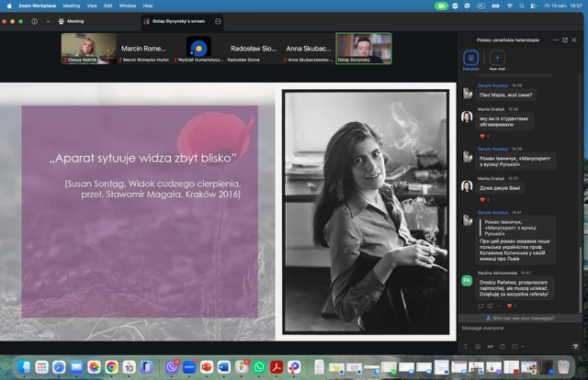The height and width of the screenshot is (380, 588).
Task: Open the emoji picker in message toolbar
Action: 478,346
